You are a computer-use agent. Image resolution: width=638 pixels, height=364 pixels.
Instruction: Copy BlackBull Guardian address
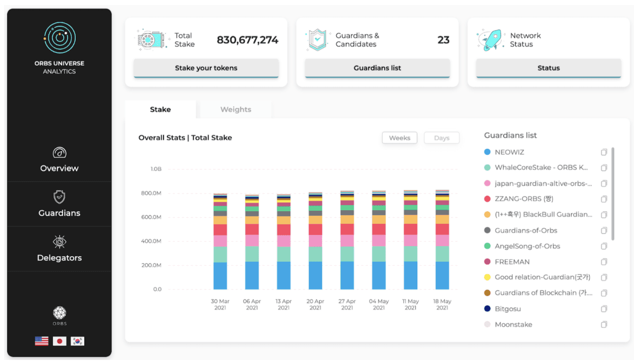click(604, 215)
